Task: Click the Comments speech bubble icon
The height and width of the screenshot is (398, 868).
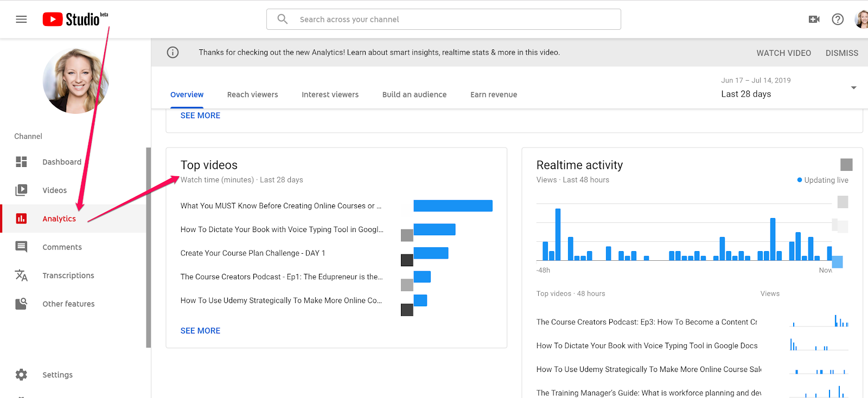Action: 21,247
